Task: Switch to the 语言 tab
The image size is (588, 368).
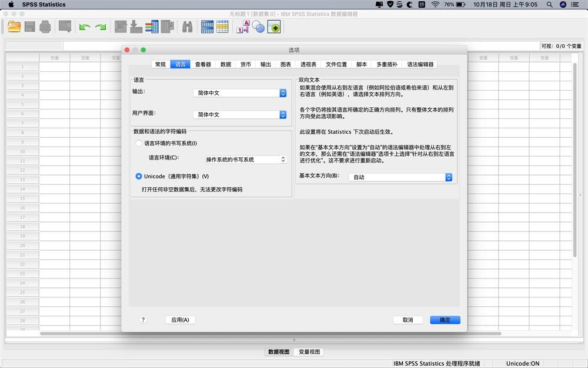Action: pyautogui.click(x=181, y=64)
